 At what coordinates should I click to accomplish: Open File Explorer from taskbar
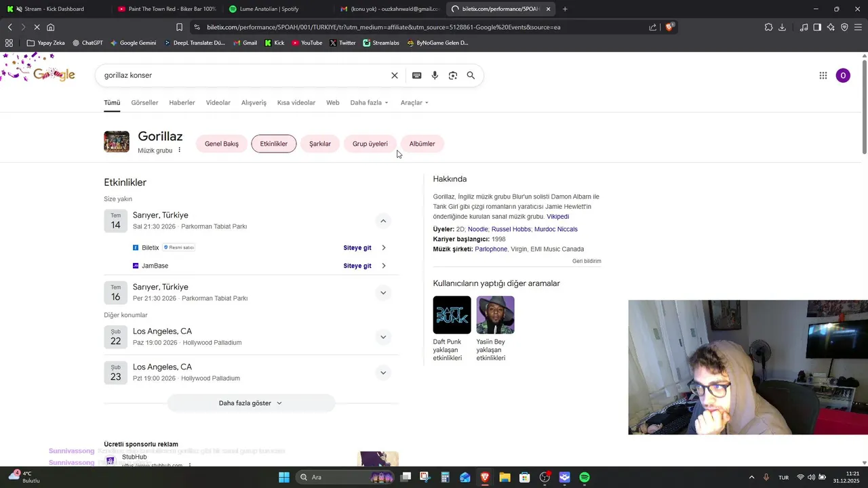coord(505,477)
